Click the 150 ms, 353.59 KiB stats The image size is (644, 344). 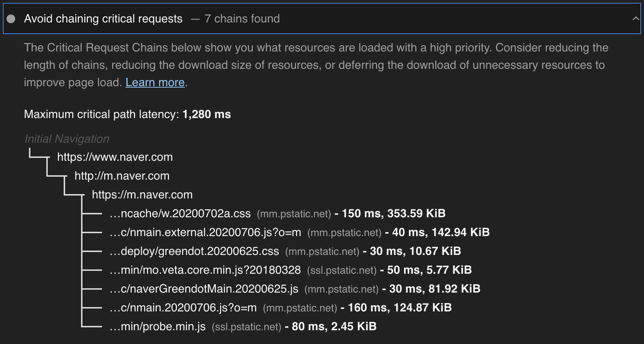(x=393, y=214)
